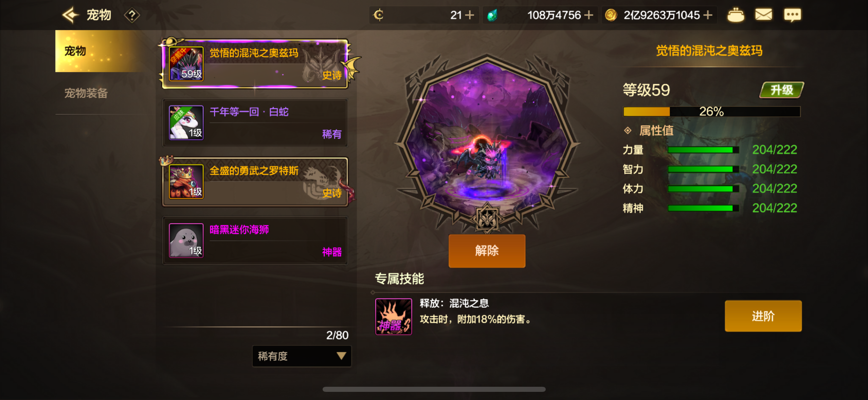Click the green 升级 level-up button
Screen dimensions: 868x400
coord(781,90)
